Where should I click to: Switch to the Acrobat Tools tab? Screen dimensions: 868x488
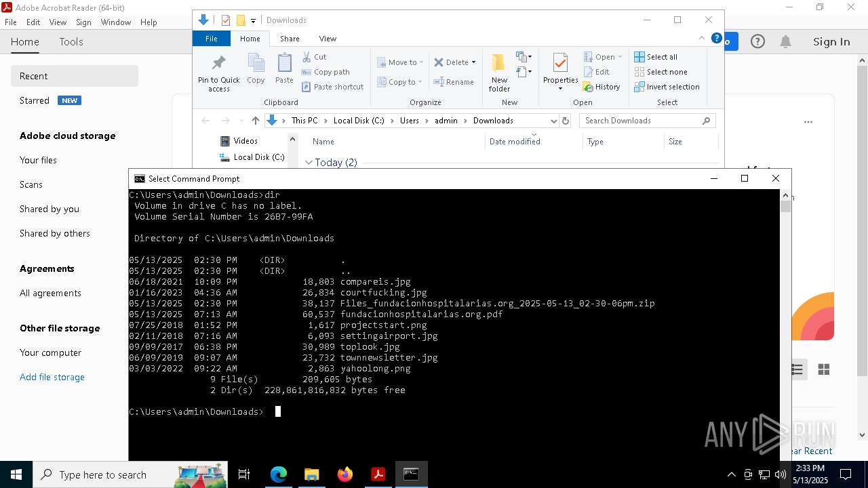(71, 42)
